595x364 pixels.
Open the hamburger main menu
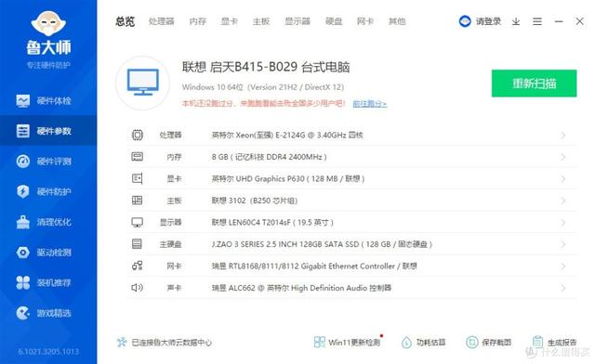537,21
